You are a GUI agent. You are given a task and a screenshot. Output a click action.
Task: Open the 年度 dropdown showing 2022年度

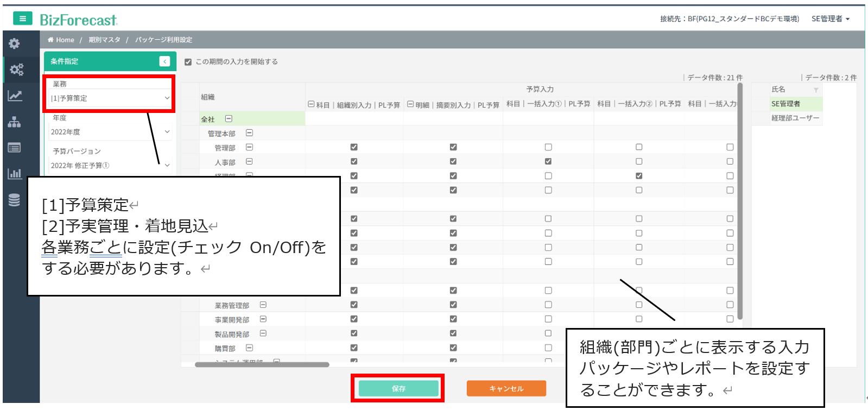pyautogui.click(x=110, y=132)
